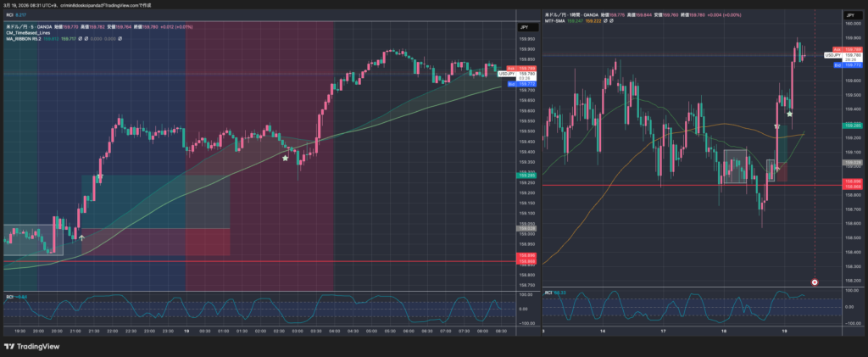Click the white star marker on left chart
868x357 pixels.
(x=285, y=158)
